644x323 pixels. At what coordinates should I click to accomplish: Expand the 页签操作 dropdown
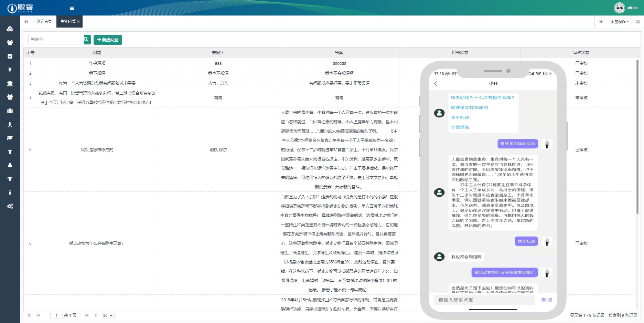pos(619,22)
